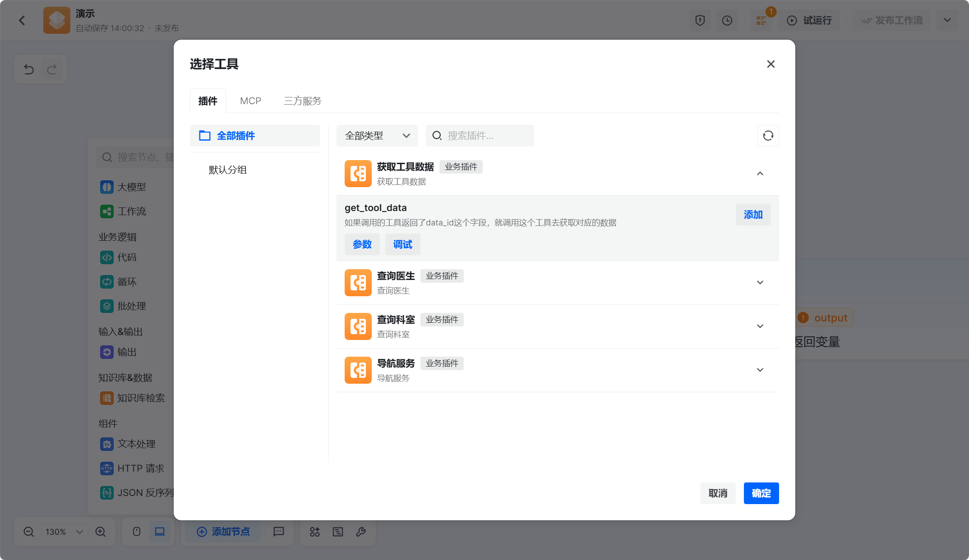969x560 pixels.
Task: Expand the 查询医生 plugin
Action: [x=760, y=283]
